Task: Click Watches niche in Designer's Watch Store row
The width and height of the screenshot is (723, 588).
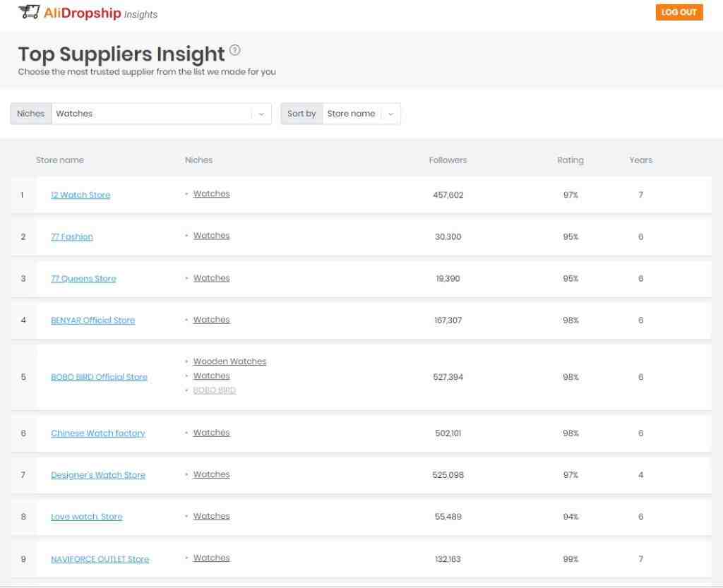Action: coord(212,474)
